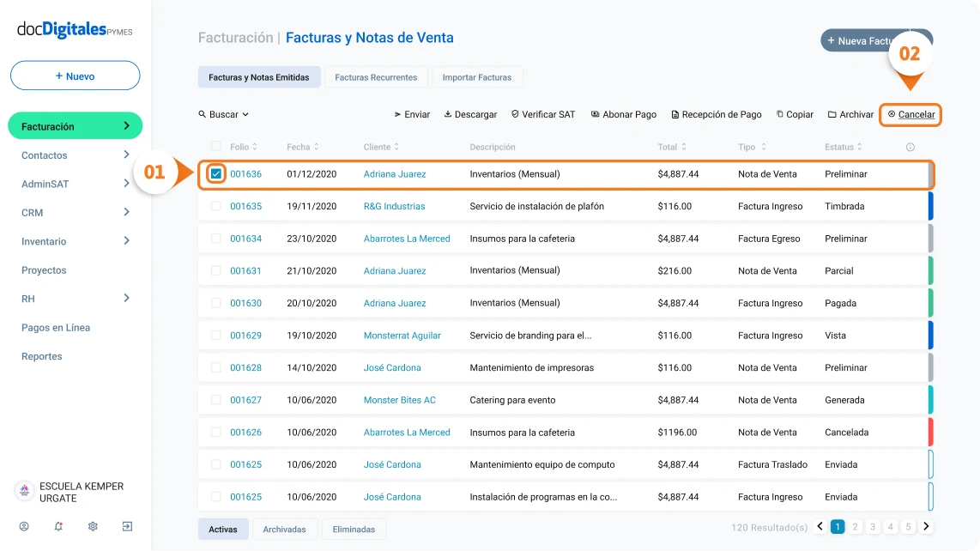Image resolution: width=980 pixels, height=551 pixels.
Task: Open the notifications bell icon
Action: pos(58,527)
